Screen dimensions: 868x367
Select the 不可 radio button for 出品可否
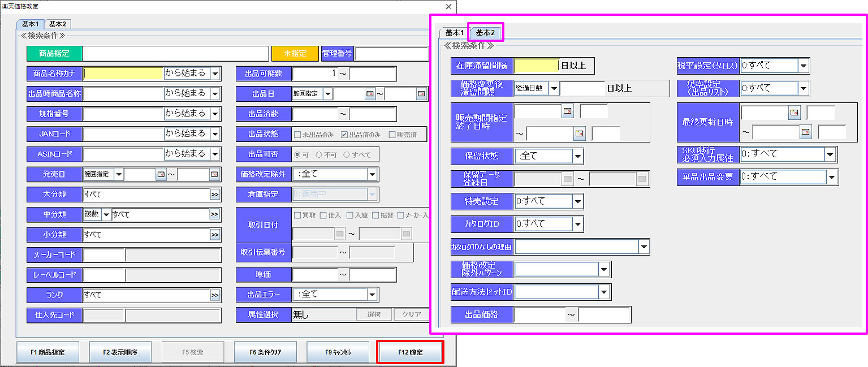point(319,154)
